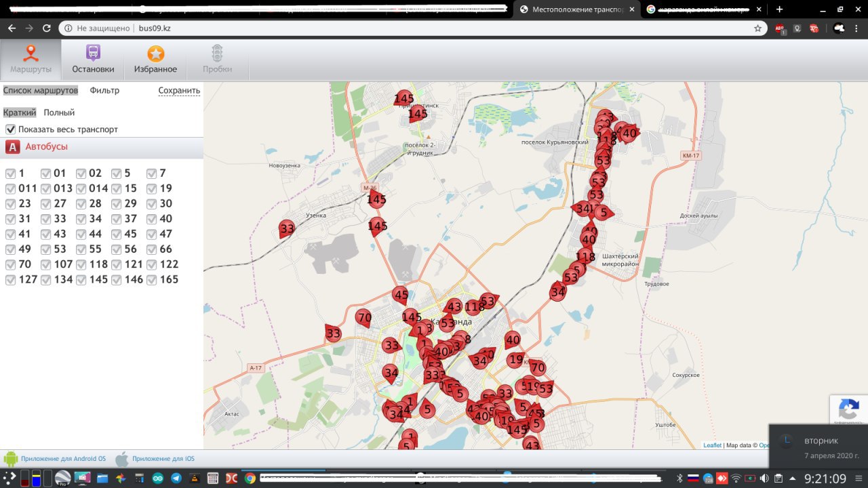Image resolution: width=868 pixels, height=488 pixels.
Task: Switch to the Фильтр sub-tab
Action: pyautogui.click(x=104, y=90)
